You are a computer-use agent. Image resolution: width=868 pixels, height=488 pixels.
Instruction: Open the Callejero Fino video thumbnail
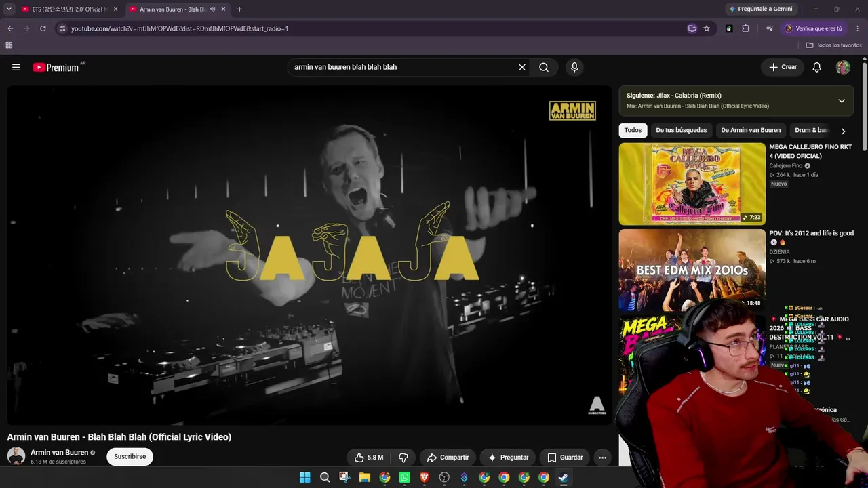coord(692,184)
